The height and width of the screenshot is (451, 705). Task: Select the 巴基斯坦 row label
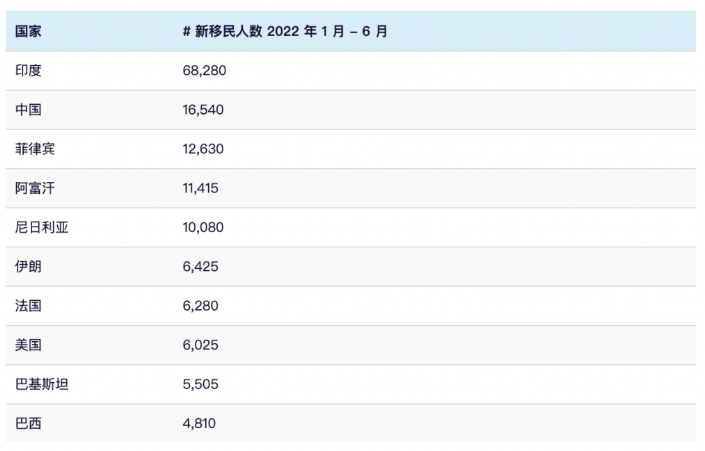click(41, 384)
